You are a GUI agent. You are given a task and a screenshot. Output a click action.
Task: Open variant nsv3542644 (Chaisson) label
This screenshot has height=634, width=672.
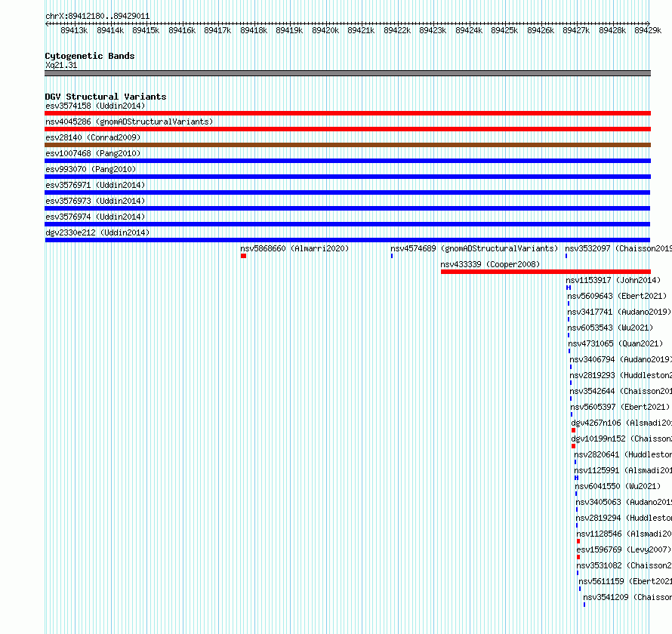point(621,391)
